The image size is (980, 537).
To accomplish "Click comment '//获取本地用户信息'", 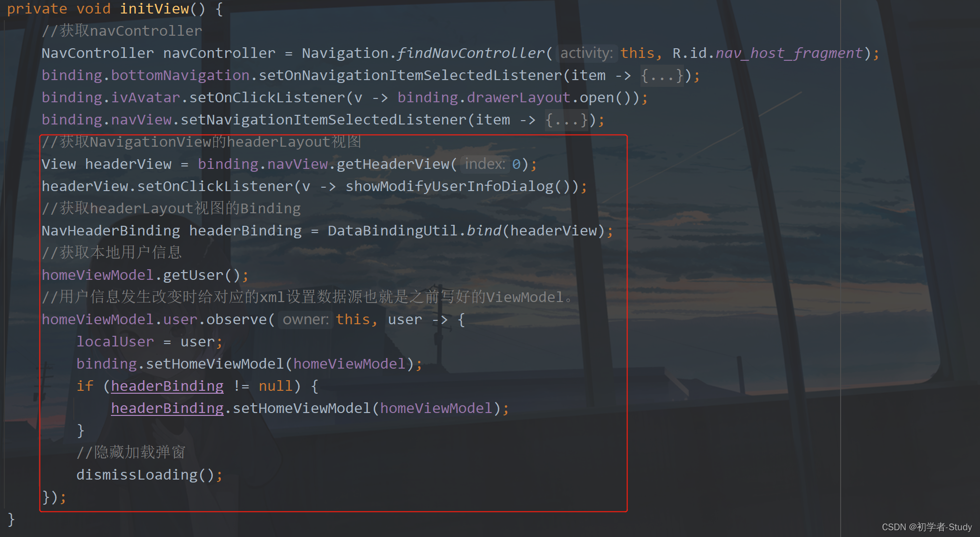I will pos(111,253).
